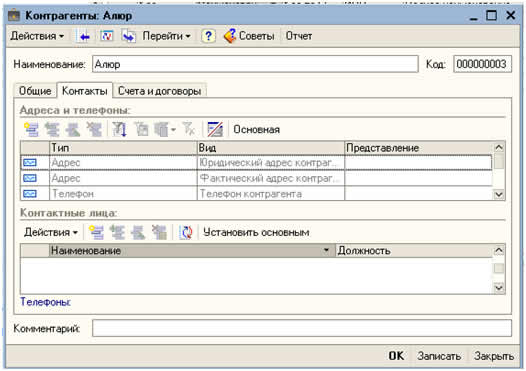This screenshot has width=526, height=371.
Task: Click the Закрыть button
Action: (494, 356)
